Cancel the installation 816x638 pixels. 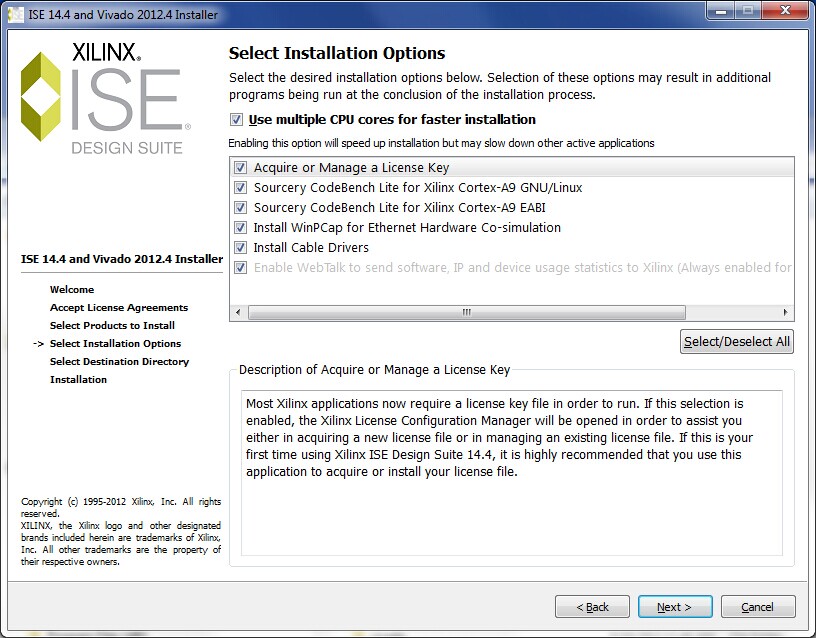(757, 607)
